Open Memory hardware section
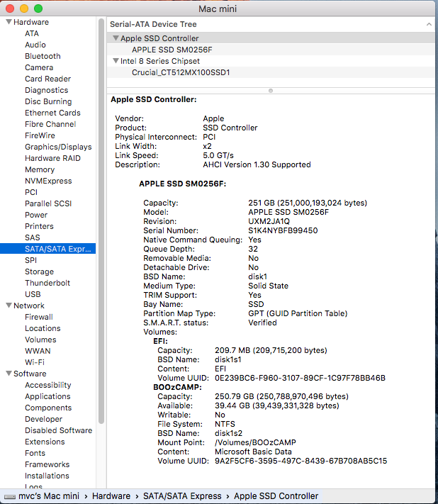 [40, 169]
